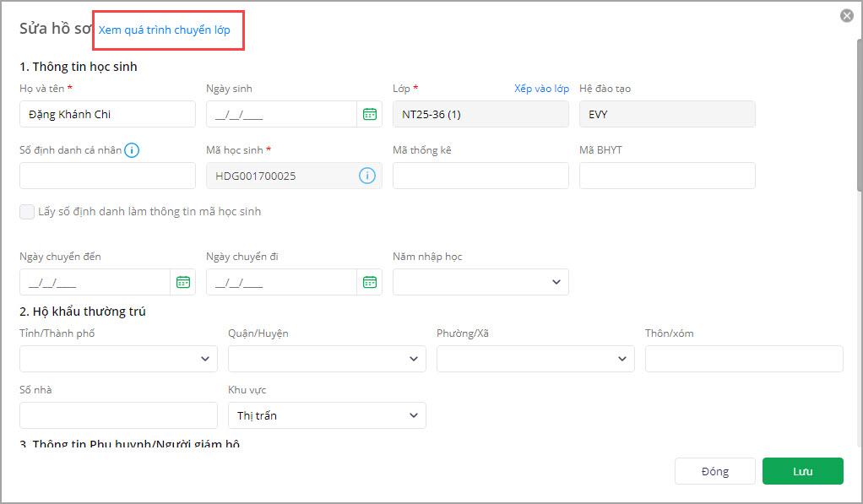Open the Tỉnh/Thành phố dropdown
Screen dimensions: 863x504
click(118, 359)
